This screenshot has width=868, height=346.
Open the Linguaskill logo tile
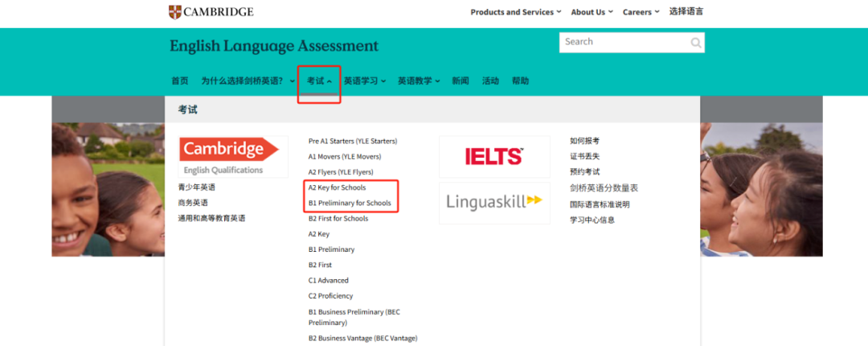[x=494, y=203]
